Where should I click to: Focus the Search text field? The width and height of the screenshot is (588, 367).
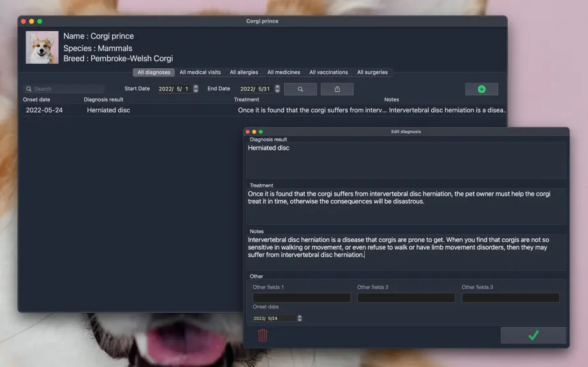64,89
